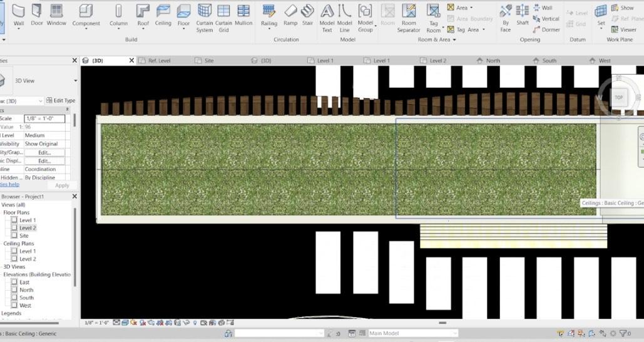Click the View Scale input field
Viewport: 644px width, 342px height.
click(x=44, y=118)
